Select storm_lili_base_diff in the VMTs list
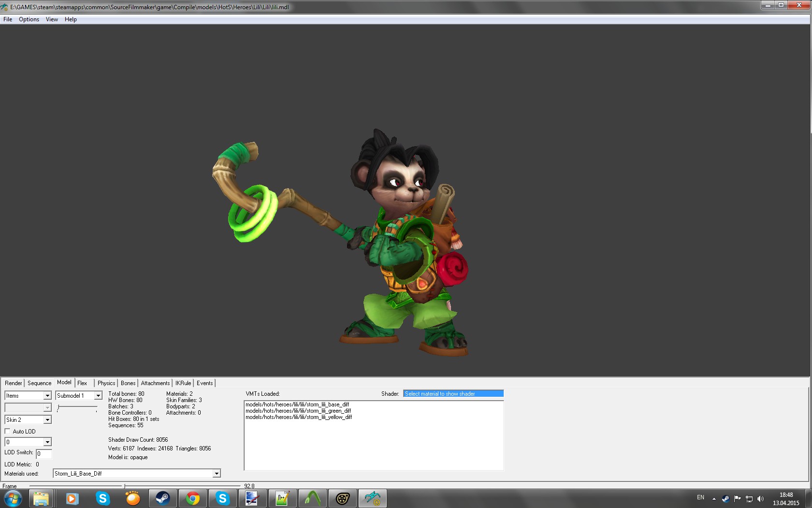Image resolution: width=812 pixels, height=508 pixels. click(297, 404)
